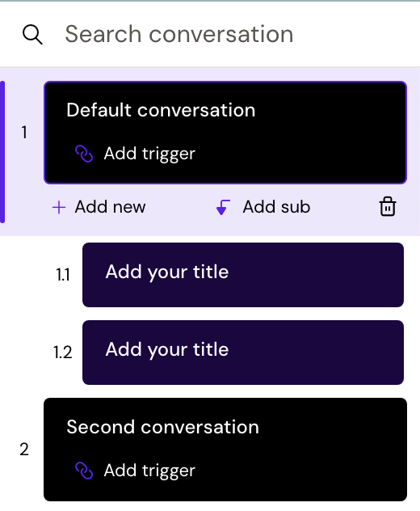Edit the 1.1 Add your title text

click(x=167, y=272)
